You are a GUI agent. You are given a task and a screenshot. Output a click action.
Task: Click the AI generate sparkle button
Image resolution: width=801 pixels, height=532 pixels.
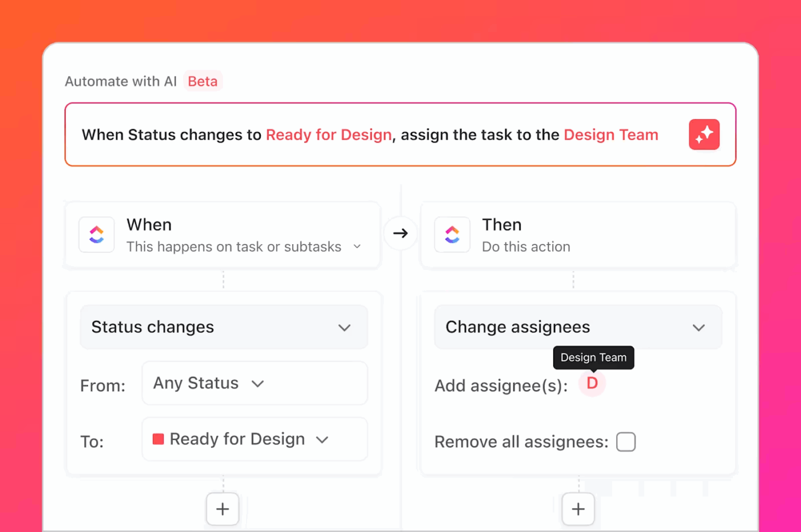coord(704,134)
